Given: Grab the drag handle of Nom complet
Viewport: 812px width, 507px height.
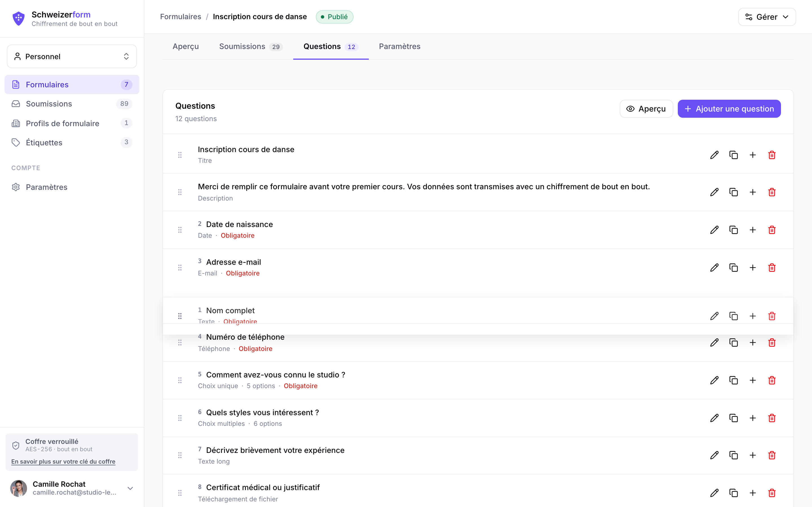Looking at the screenshot, I should 180,316.
